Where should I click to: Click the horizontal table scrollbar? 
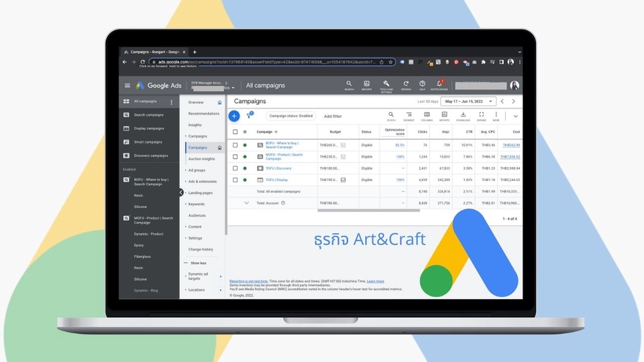[x=368, y=210]
